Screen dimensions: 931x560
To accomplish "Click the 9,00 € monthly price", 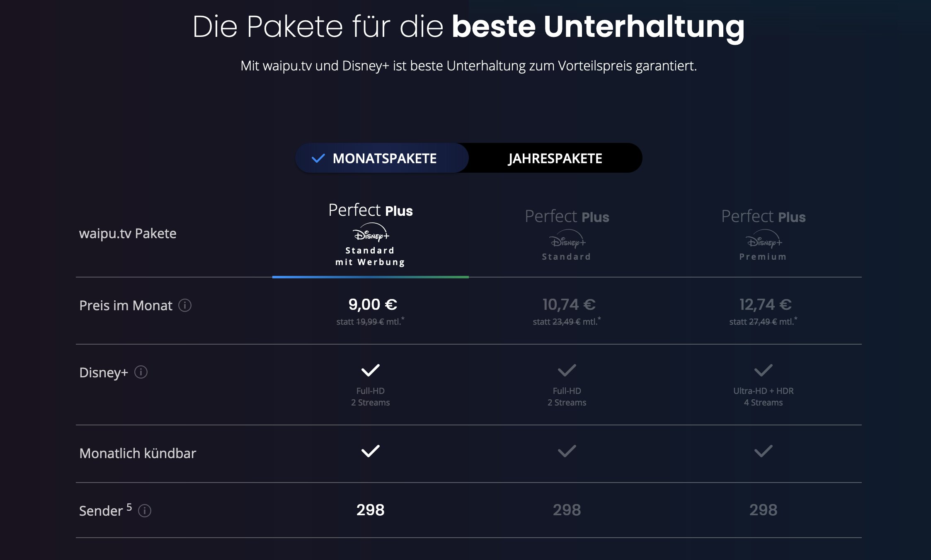I will pos(373,304).
